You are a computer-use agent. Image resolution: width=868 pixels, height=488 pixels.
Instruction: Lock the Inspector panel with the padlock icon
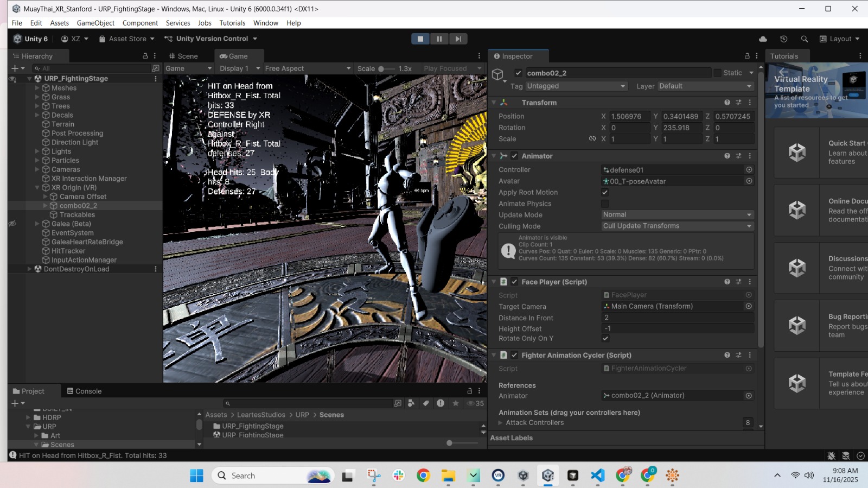point(747,56)
